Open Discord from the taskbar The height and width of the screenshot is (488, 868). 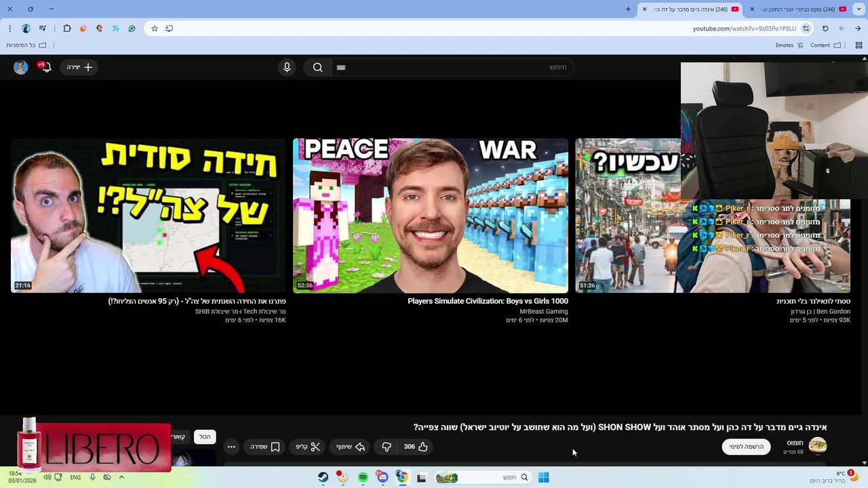click(x=382, y=477)
